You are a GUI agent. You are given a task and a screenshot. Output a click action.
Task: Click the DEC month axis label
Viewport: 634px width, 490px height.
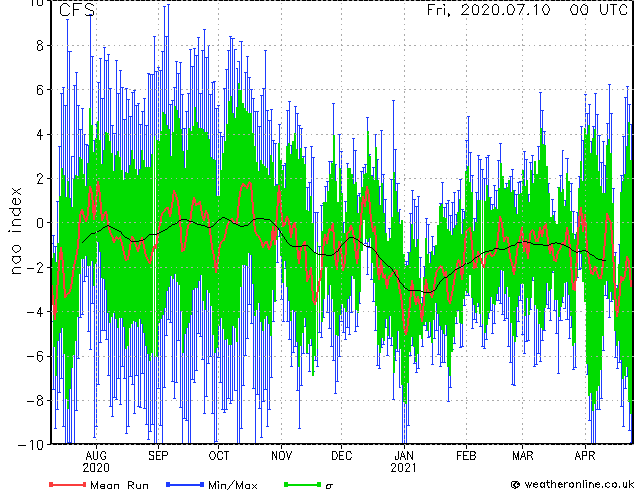[x=342, y=456]
